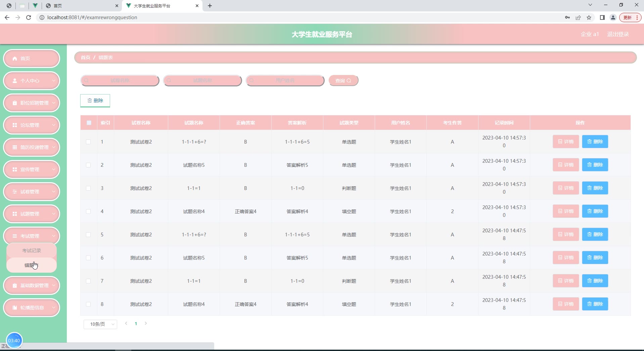The width and height of the screenshot is (644, 351).
Task: Check the checkbox for row 8
Action: point(88,304)
